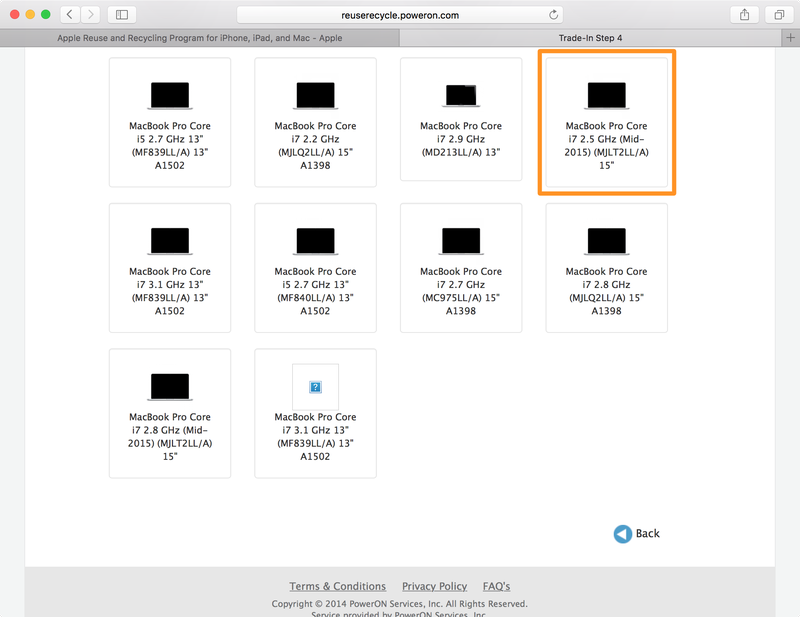This screenshot has width=800, height=617.
Task: Select the Trade-In Step 4 tab
Action: 590,38
